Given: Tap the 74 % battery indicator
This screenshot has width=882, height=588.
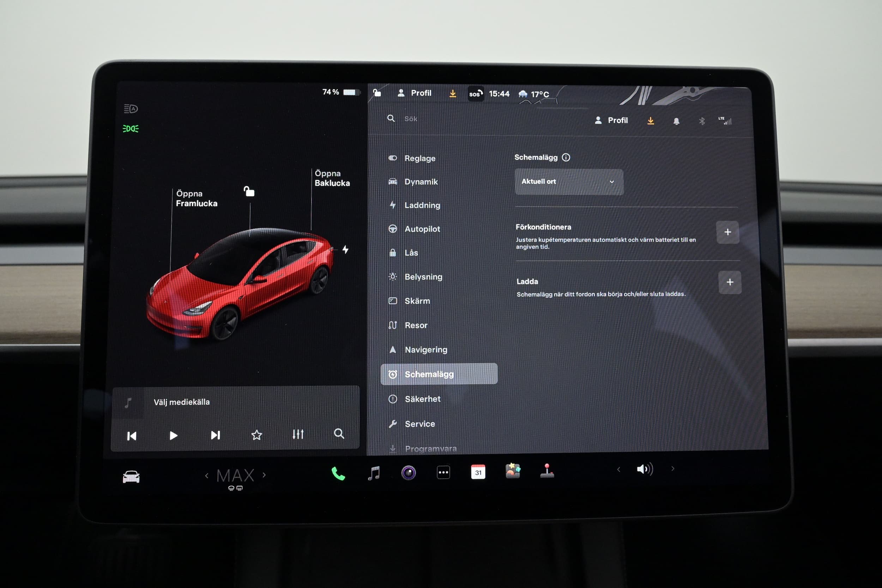Looking at the screenshot, I should (x=340, y=92).
